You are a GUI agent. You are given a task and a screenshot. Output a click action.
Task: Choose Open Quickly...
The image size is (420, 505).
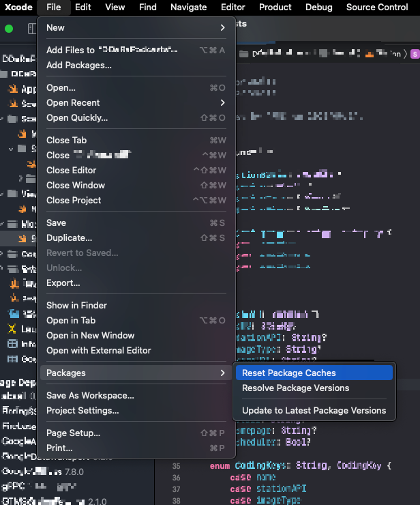(x=136, y=118)
